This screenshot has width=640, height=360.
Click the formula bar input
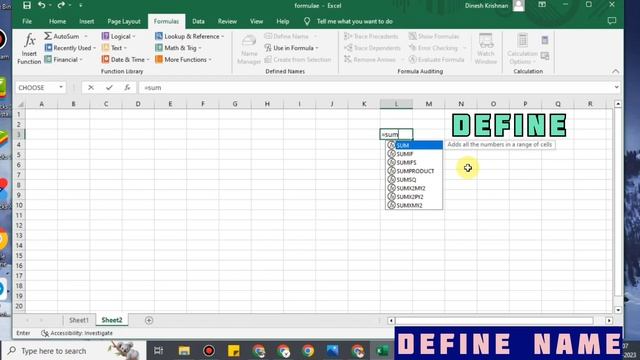click(x=376, y=87)
